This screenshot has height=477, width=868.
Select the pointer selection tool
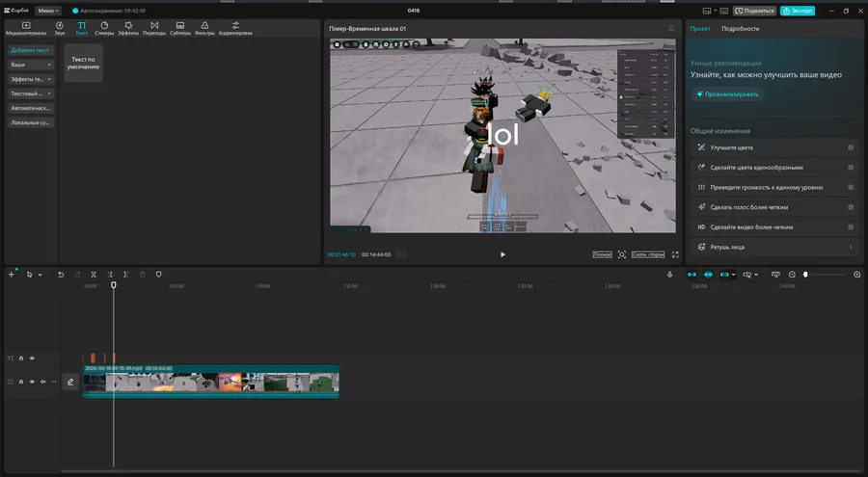(x=29, y=275)
